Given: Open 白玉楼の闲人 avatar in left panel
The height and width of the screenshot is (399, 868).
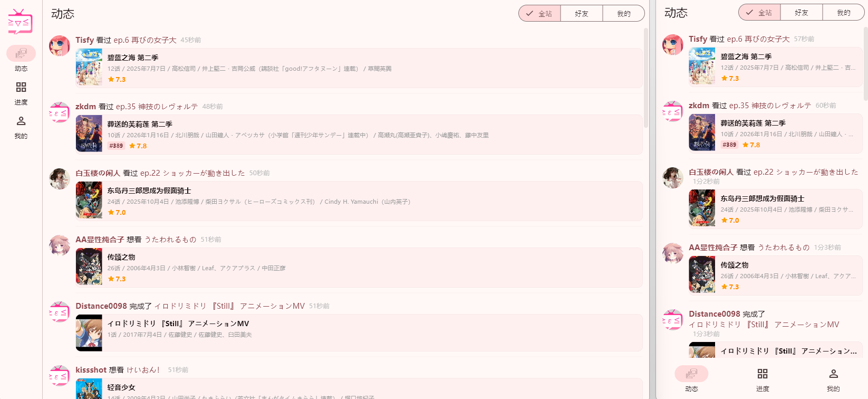Looking at the screenshot, I should pos(60,179).
